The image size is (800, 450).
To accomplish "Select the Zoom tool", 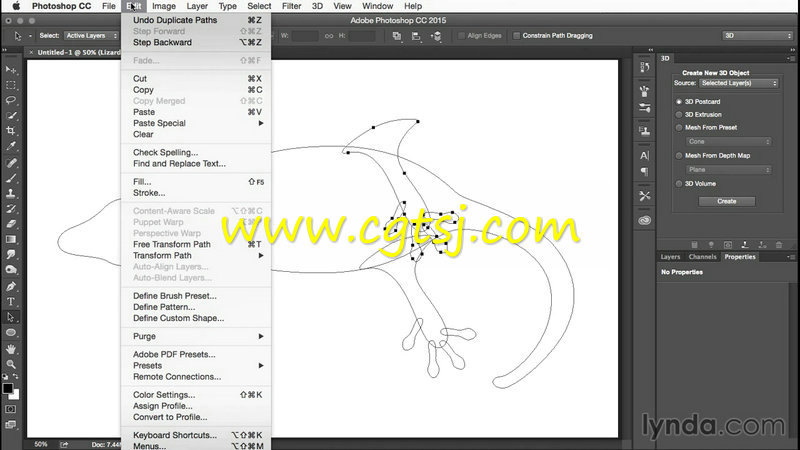I will click(x=11, y=364).
